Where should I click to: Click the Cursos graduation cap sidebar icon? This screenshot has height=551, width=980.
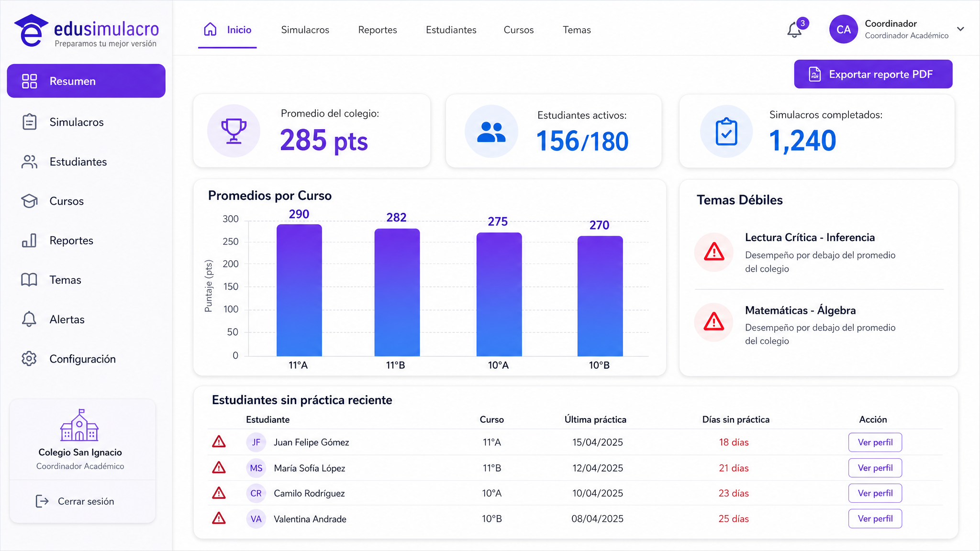coord(29,201)
